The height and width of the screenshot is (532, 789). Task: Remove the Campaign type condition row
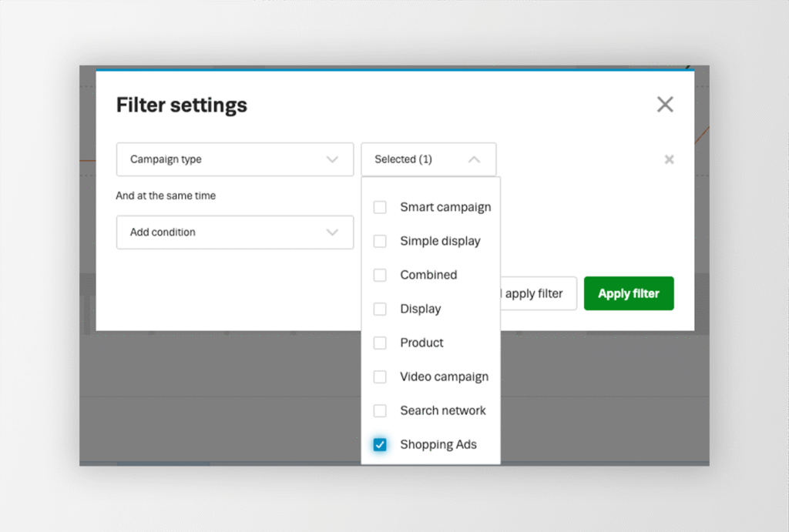(669, 159)
